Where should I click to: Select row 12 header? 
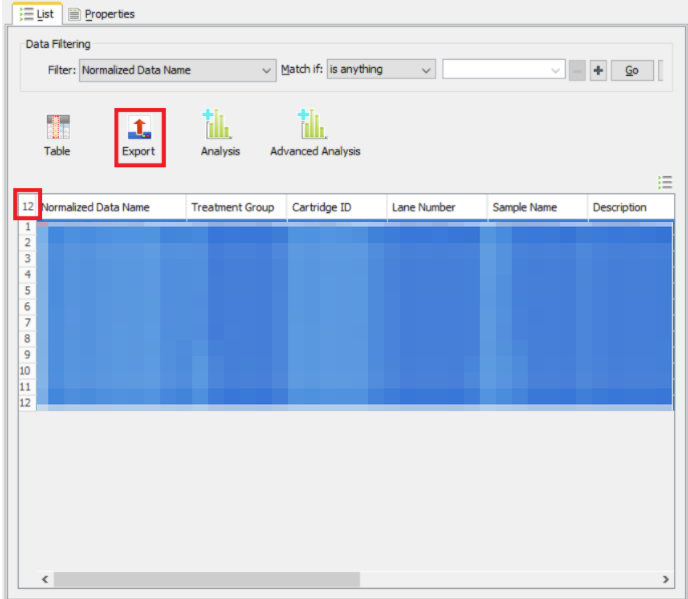point(28,403)
